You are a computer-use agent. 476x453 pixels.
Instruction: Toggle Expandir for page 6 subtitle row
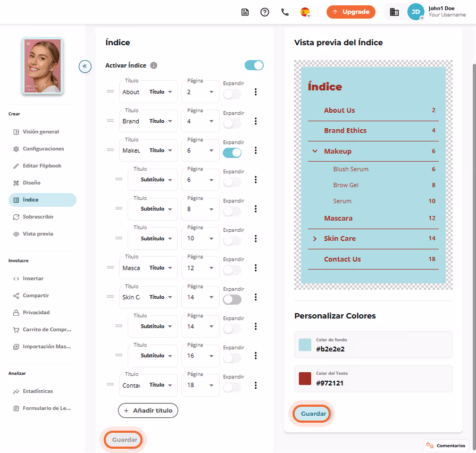[232, 182]
